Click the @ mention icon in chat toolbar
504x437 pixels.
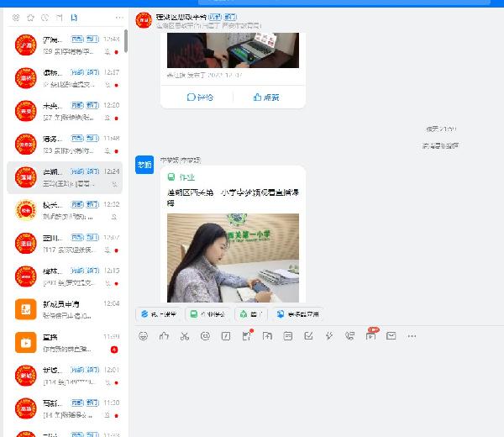[205, 336]
